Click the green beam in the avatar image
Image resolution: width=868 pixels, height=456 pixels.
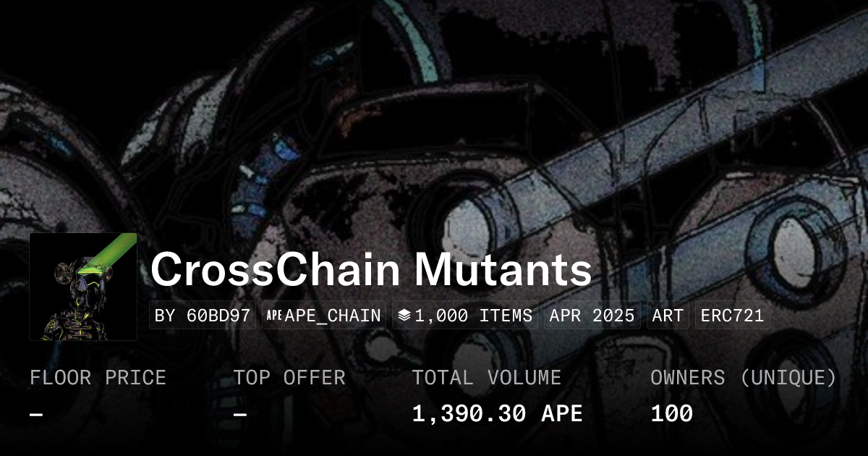click(107, 254)
